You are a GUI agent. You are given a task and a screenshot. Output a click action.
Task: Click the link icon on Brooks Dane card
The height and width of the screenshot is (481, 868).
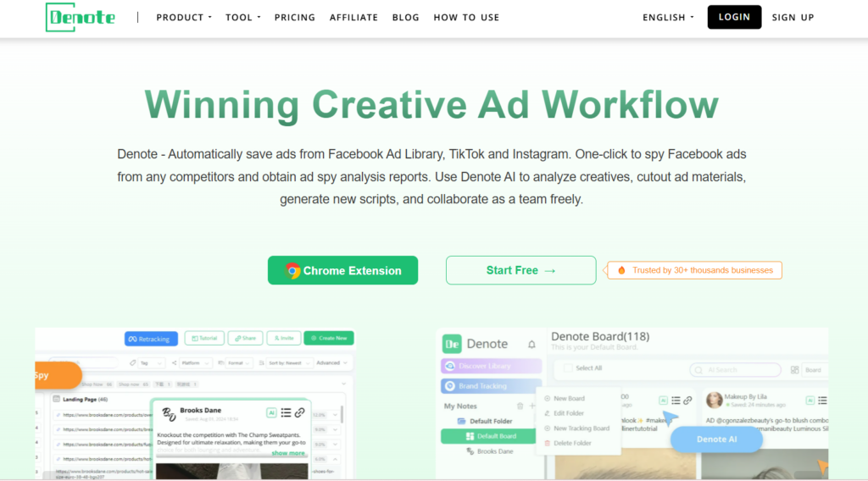[299, 412]
